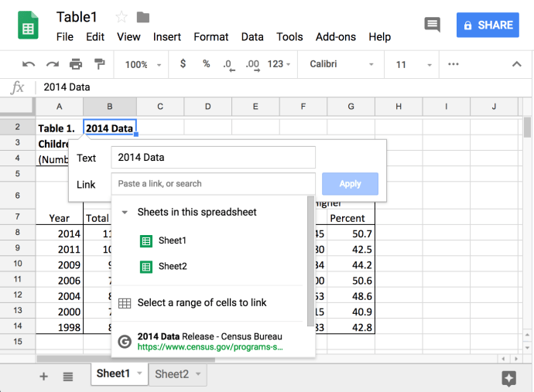The height and width of the screenshot is (392, 534).
Task: Click the redo arrow icon
Action: coord(52,64)
